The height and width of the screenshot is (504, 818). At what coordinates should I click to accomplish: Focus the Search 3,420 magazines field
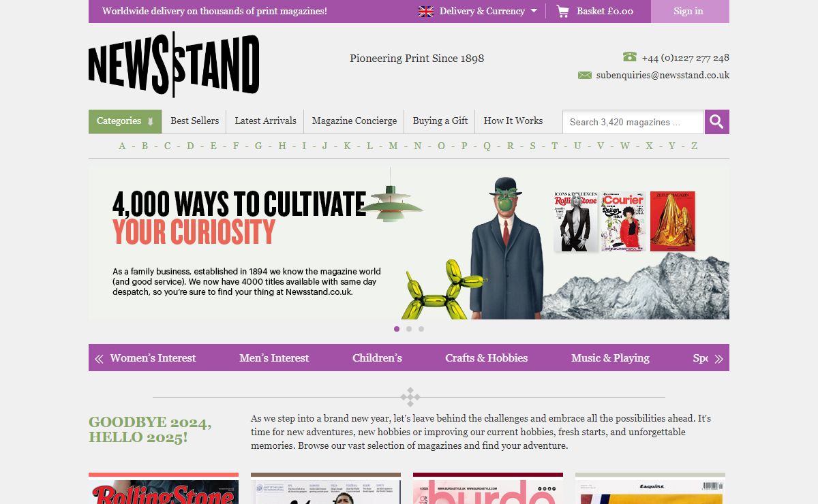[633, 122]
